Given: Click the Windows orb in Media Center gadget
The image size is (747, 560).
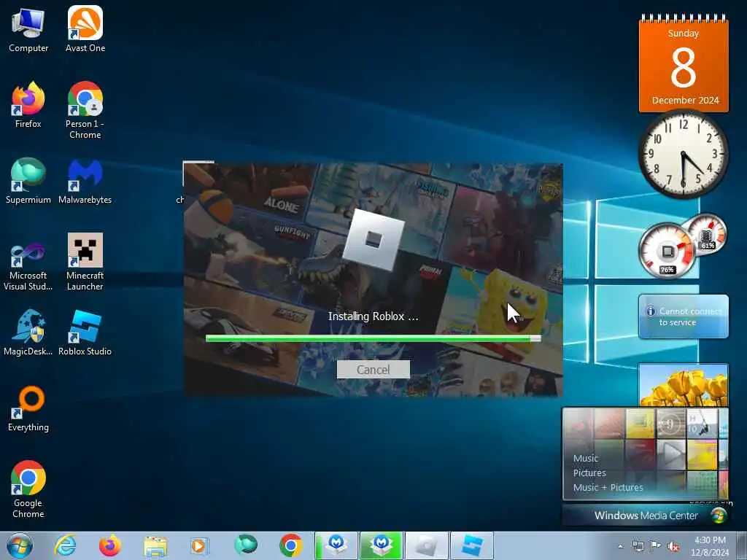Looking at the screenshot, I should (x=719, y=516).
